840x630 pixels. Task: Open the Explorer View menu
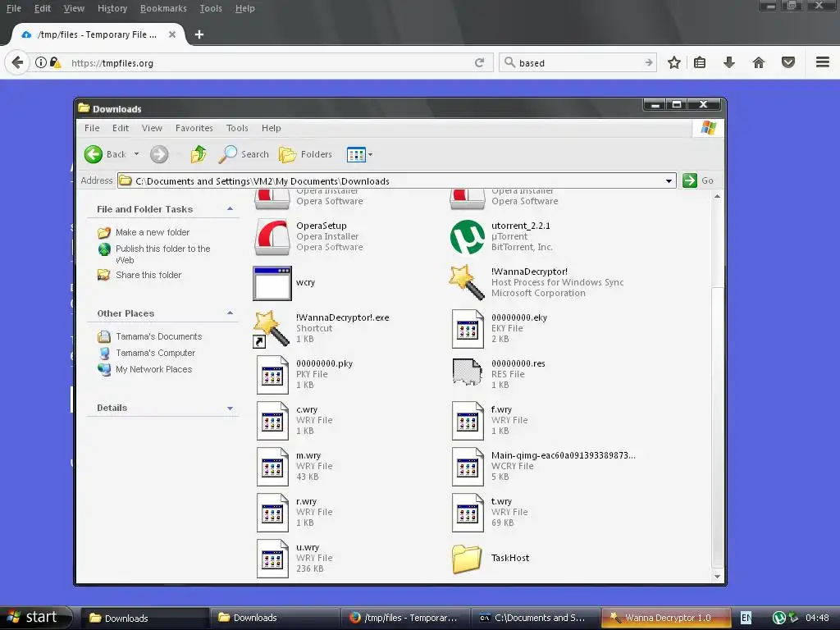(152, 128)
